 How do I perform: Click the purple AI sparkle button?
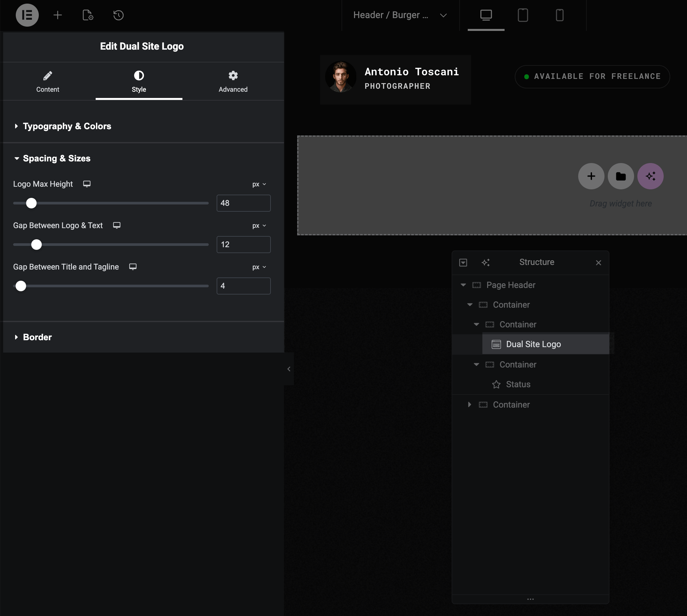coord(650,176)
